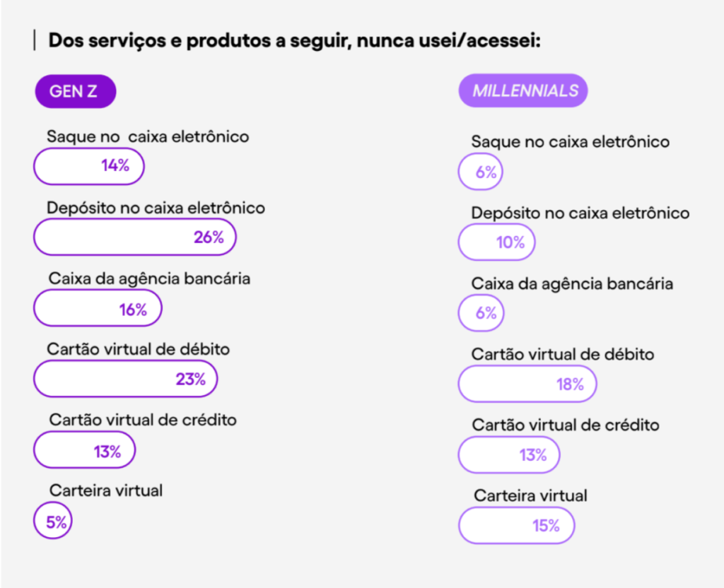Select the Gen Z 26% deposit bar
The image size is (724, 588).
coord(134,237)
